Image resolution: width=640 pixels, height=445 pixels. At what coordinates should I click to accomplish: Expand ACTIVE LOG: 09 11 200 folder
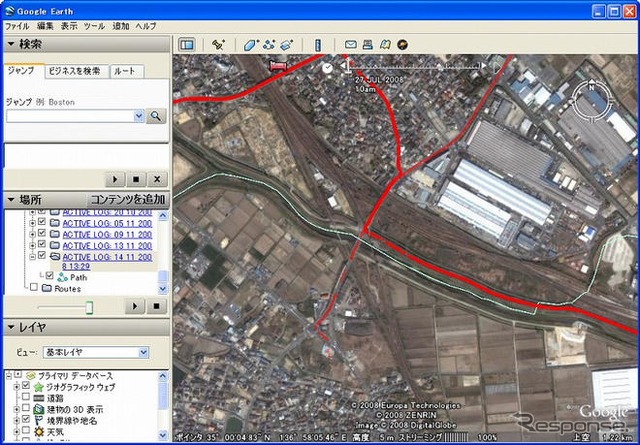(33, 234)
